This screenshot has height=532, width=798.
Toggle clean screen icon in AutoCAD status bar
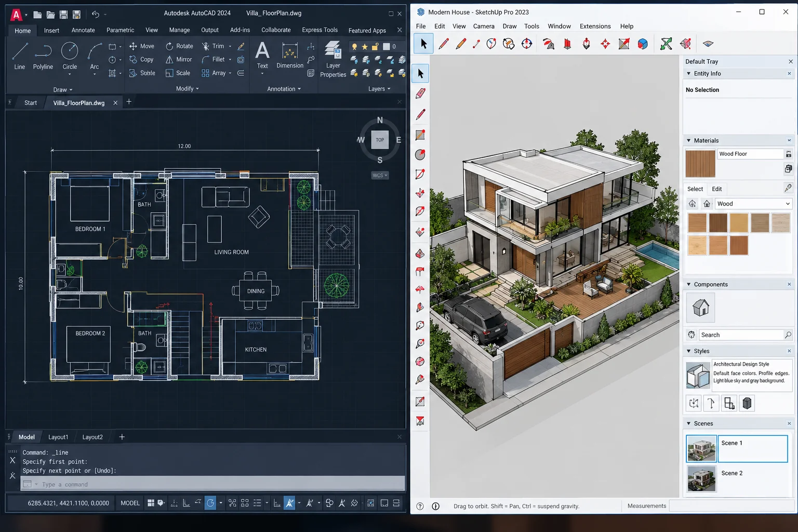[384, 503]
